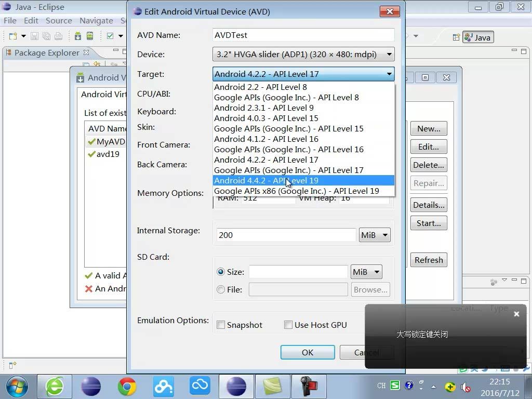Choose Android 4.4.2 - API Level 19
The width and height of the screenshot is (532, 399).
click(303, 180)
